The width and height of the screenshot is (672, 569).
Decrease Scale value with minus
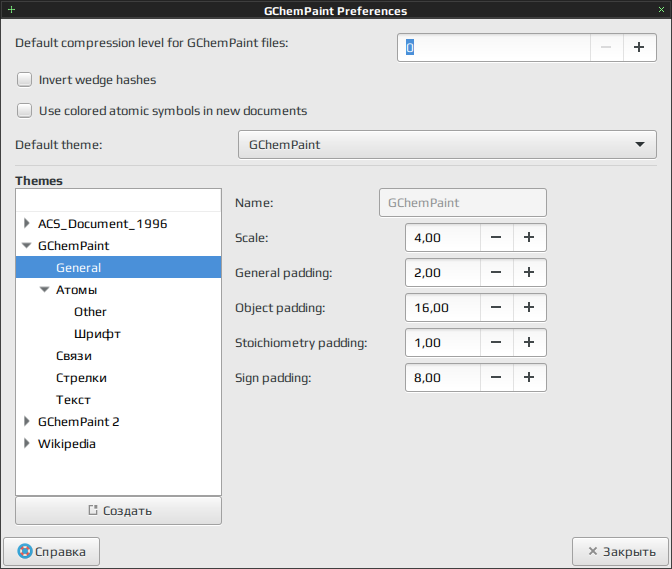pyautogui.click(x=496, y=237)
